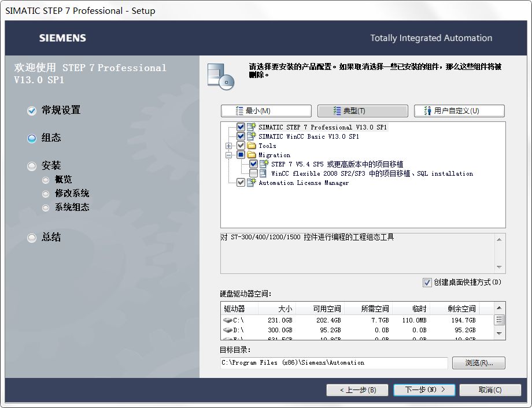The image size is (532, 408).
Task: Expand the Tools tree node
Action: 228,146
